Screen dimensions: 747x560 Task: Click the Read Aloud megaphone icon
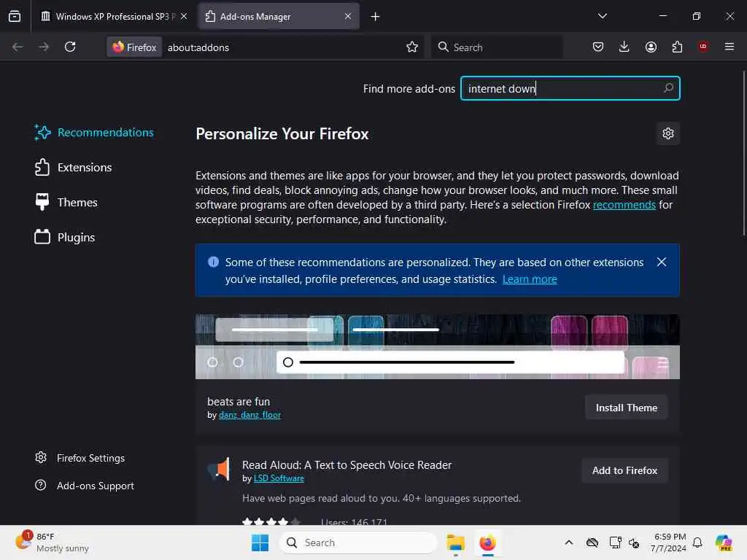pos(219,469)
